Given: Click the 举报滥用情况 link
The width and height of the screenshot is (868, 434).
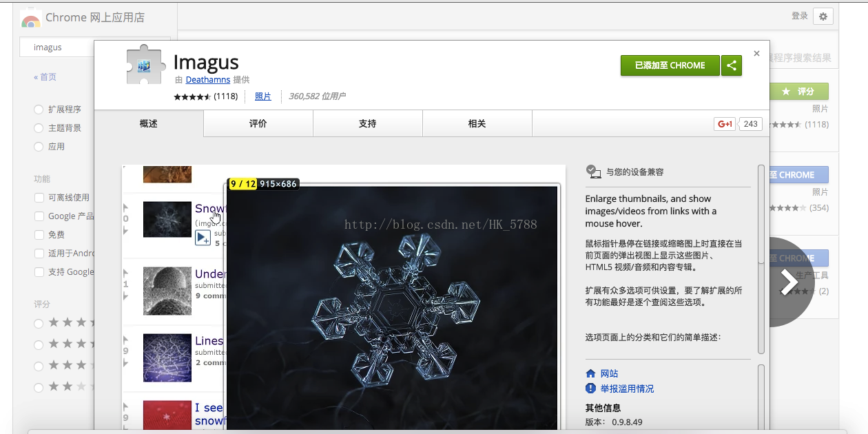Looking at the screenshot, I should [627, 389].
